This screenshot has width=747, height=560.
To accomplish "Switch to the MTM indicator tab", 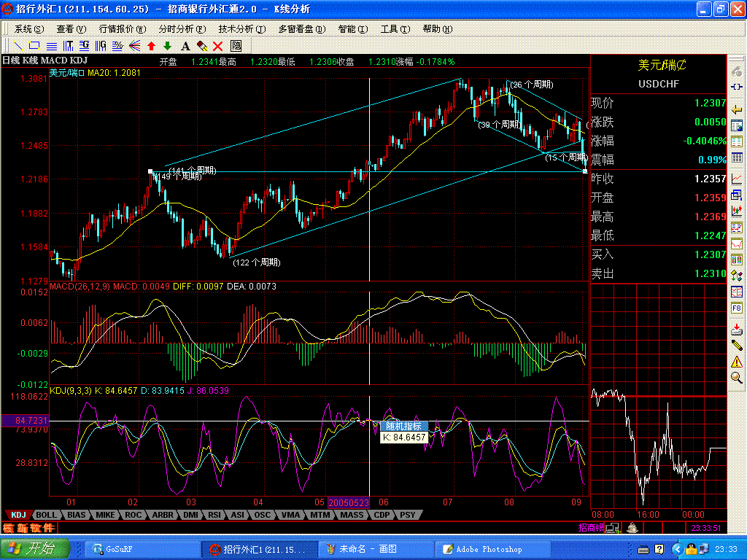I will click(320, 515).
